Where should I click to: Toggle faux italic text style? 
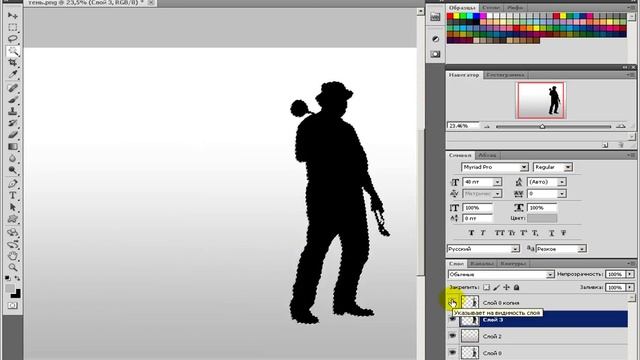coord(483,233)
